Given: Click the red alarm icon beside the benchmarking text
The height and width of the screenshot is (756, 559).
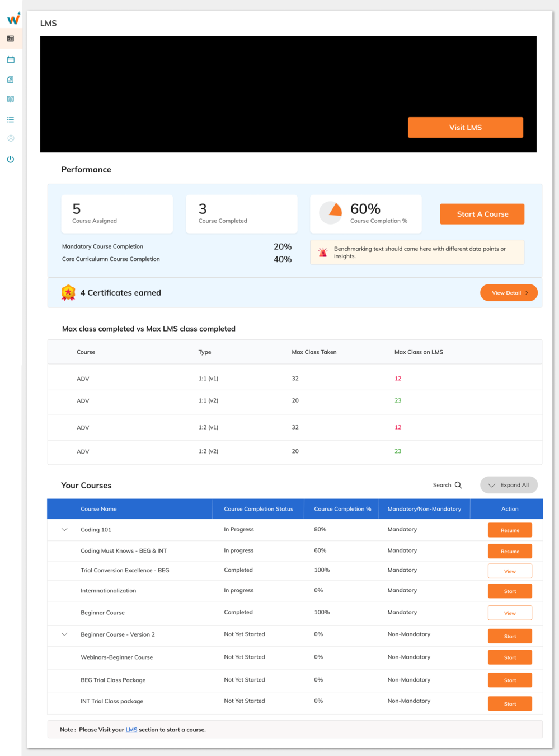Looking at the screenshot, I should pos(323,253).
